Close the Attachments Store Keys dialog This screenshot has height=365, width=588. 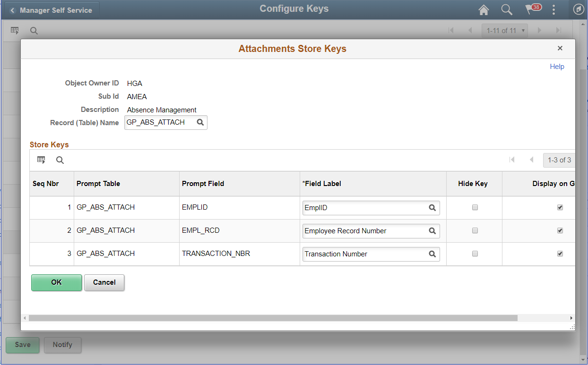point(560,48)
